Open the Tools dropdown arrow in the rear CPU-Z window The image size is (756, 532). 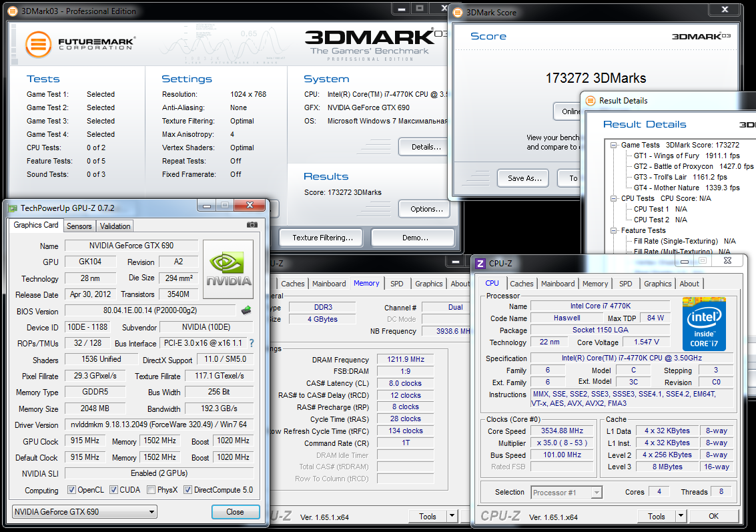(452, 516)
